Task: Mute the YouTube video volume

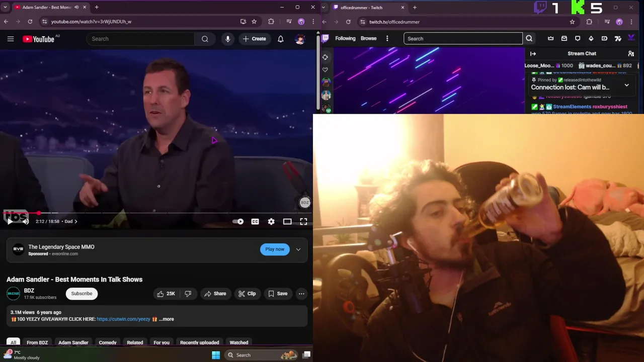Action: pos(26,221)
